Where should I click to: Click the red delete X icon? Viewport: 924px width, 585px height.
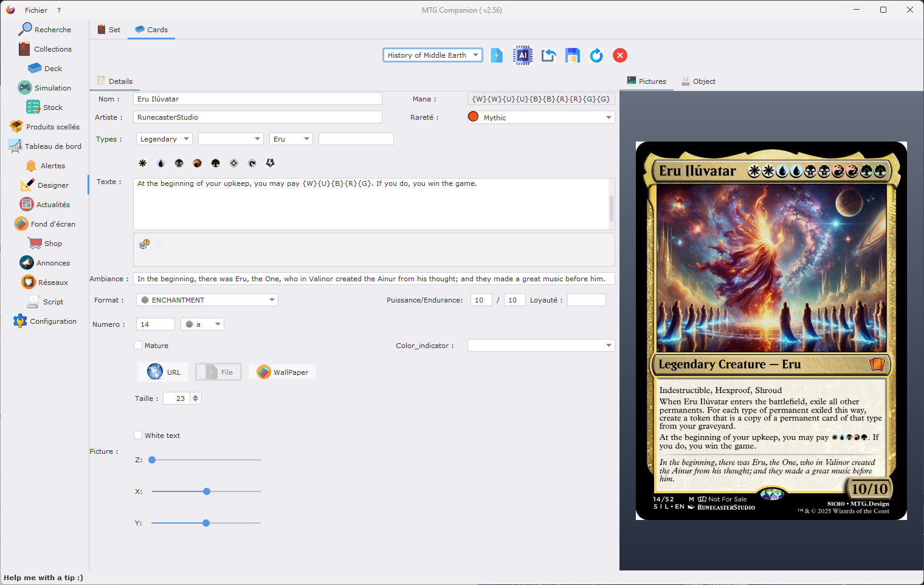(620, 55)
